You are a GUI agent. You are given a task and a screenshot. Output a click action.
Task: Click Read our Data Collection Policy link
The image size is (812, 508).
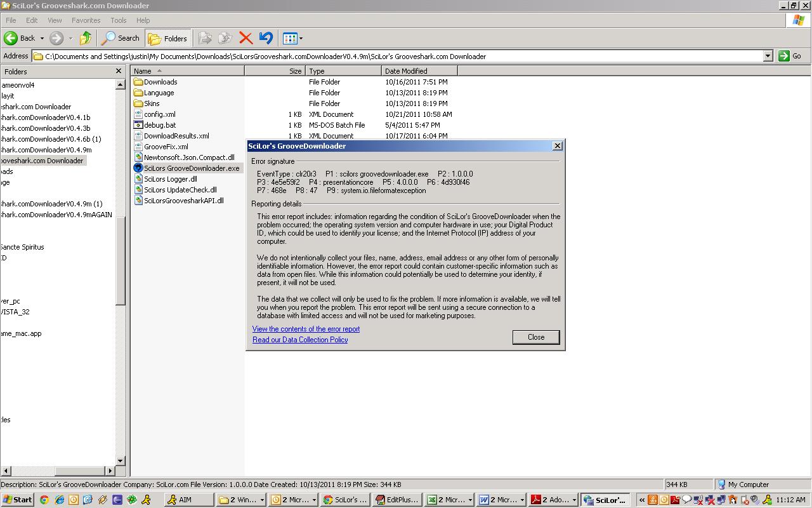pyautogui.click(x=300, y=340)
